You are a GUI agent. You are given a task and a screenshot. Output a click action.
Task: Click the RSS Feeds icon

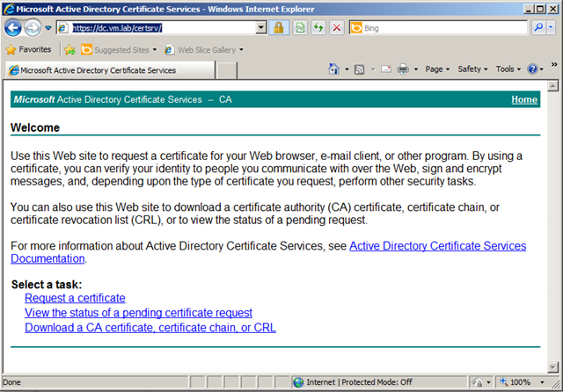tap(360, 69)
